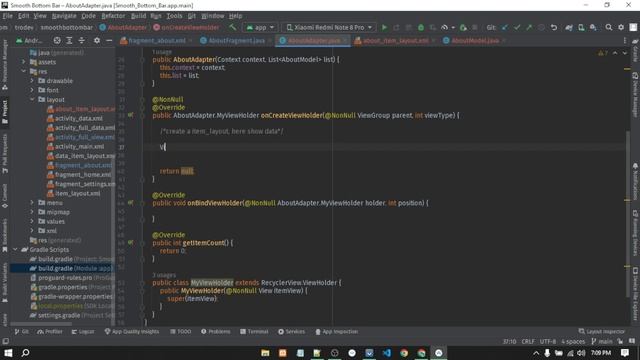Viewport: 640px width, 360px height.
Task: Open the profiler run dropdown arrow
Action: [x=453, y=27]
